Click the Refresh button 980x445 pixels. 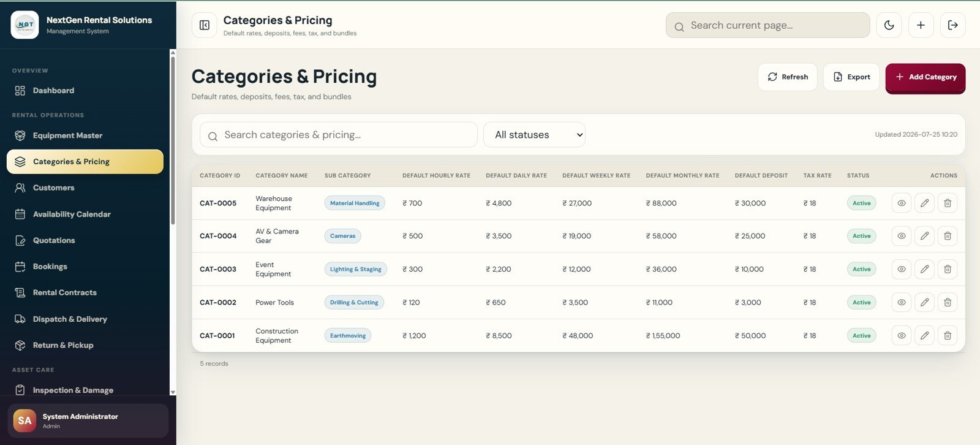coord(788,77)
